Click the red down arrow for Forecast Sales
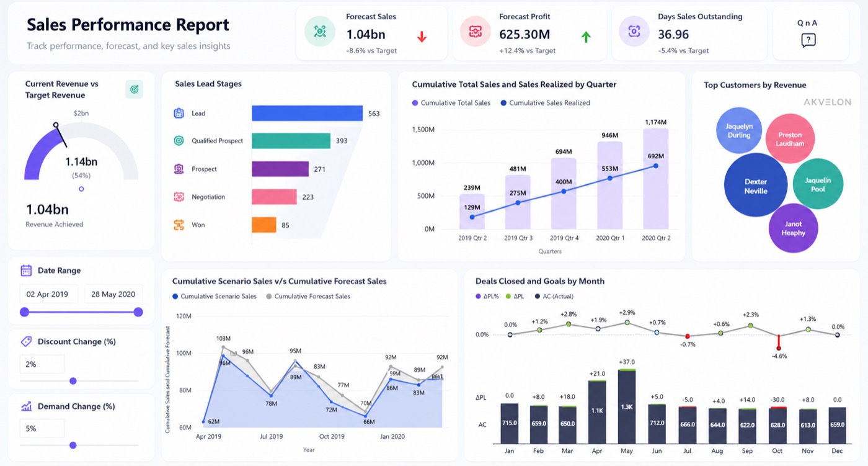The height and width of the screenshot is (466, 868). click(422, 37)
